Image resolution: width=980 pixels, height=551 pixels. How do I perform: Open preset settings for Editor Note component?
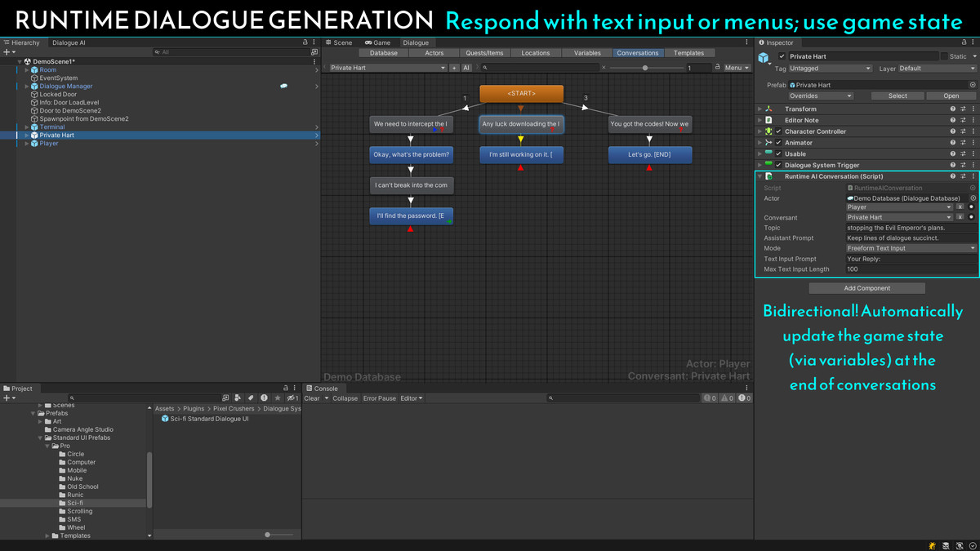963,120
